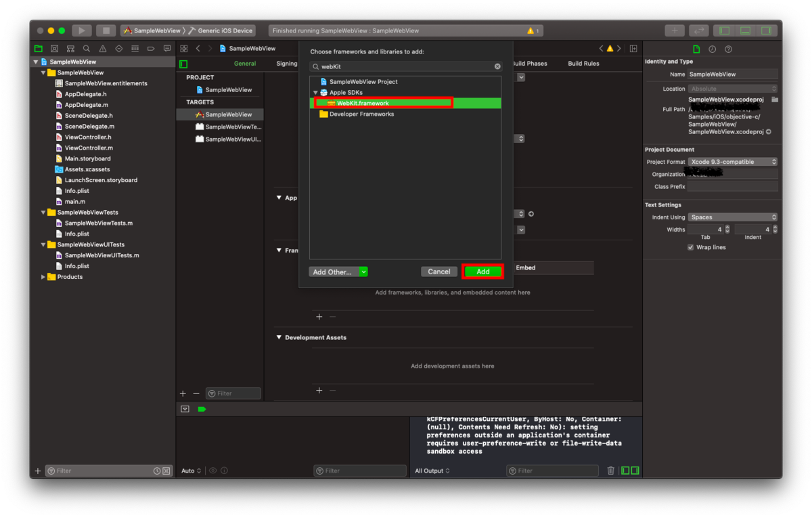Click the Add button in dialog

[x=482, y=272]
